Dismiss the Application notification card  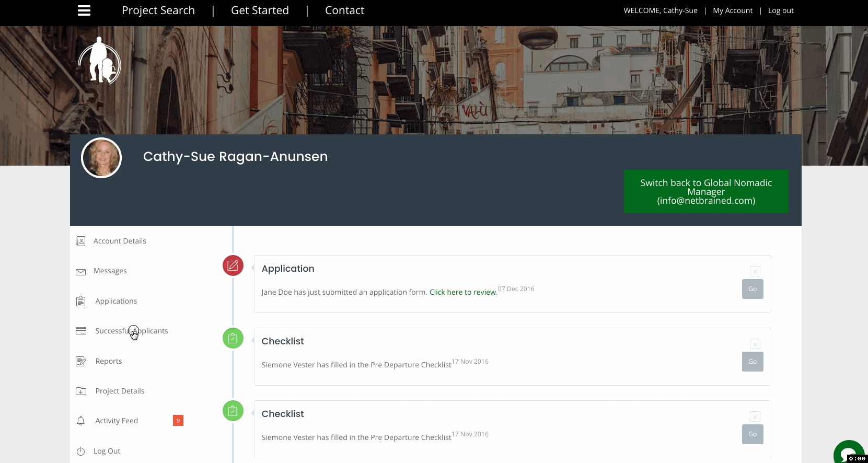[x=755, y=271]
